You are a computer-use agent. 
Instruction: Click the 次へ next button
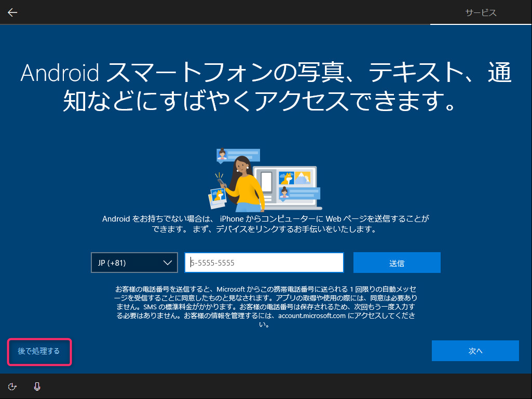click(x=475, y=351)
